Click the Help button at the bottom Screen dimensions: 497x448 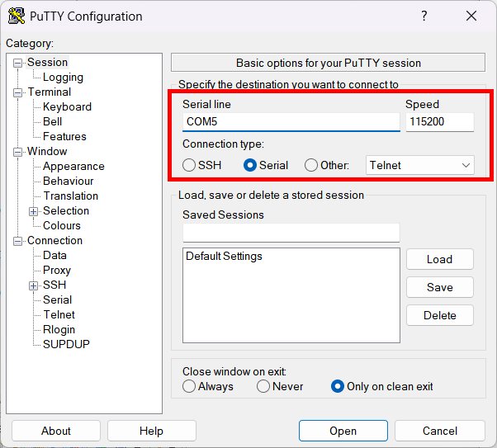coord(152,431)
